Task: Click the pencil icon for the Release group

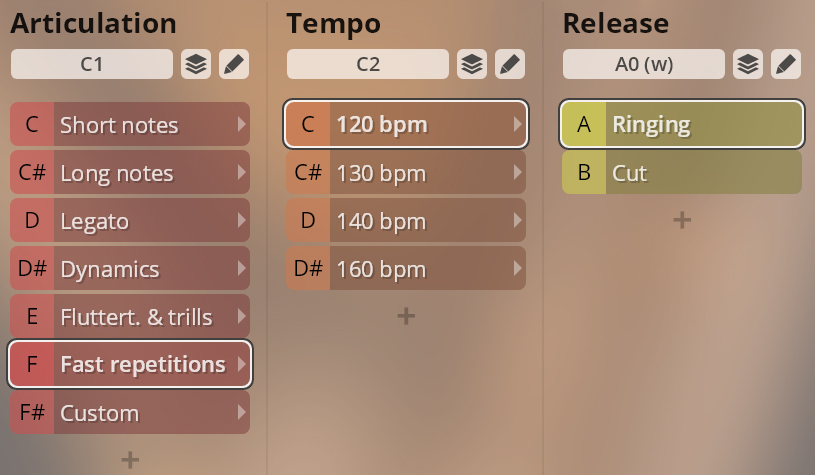Action: (786, 64)
